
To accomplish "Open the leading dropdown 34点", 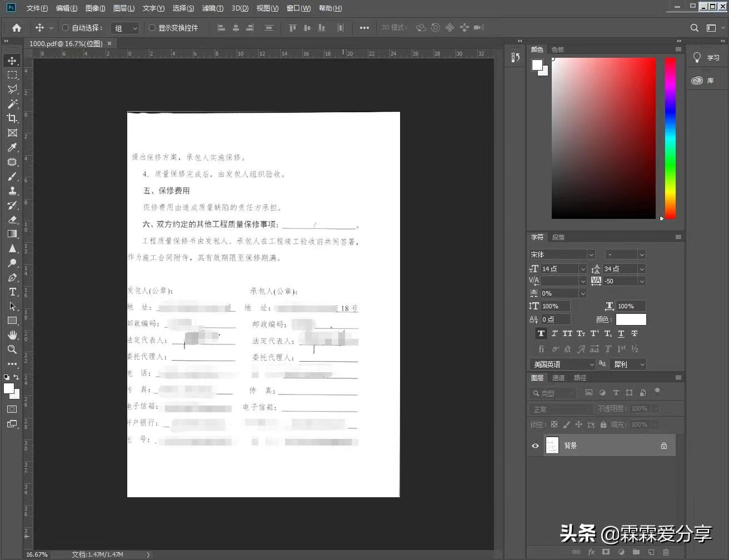I will (624, 269).
